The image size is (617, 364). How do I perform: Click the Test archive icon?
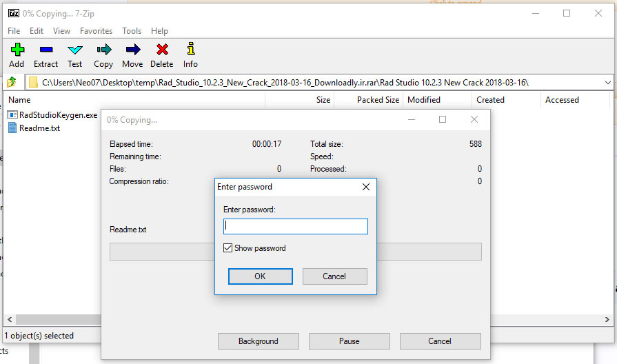[74, 50]
